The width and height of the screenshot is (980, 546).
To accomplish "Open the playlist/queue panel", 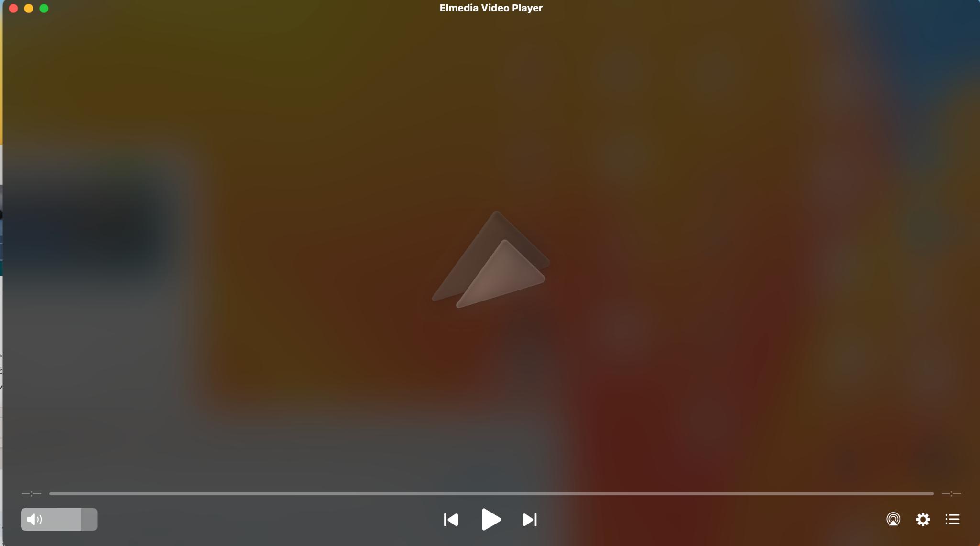I will [952, 519].
